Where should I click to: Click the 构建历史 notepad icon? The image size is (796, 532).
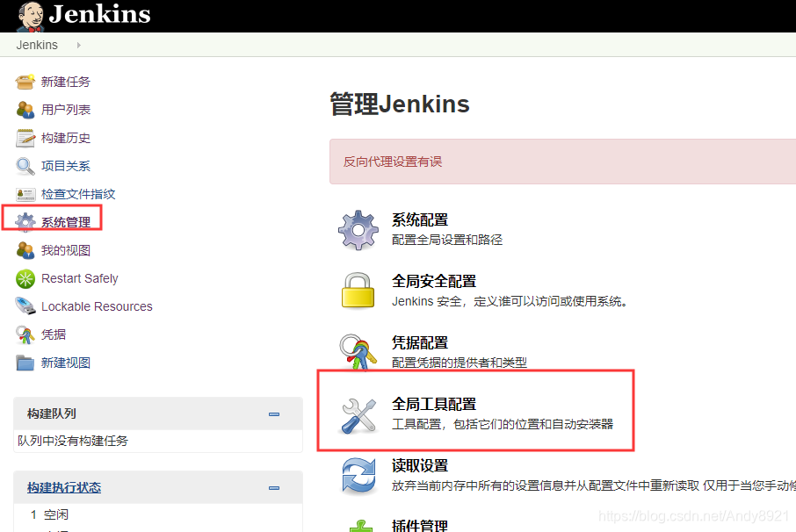25,138
